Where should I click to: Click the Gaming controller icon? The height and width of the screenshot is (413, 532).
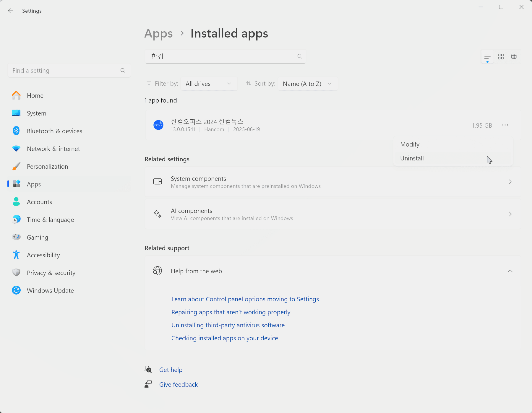[16, 237]
